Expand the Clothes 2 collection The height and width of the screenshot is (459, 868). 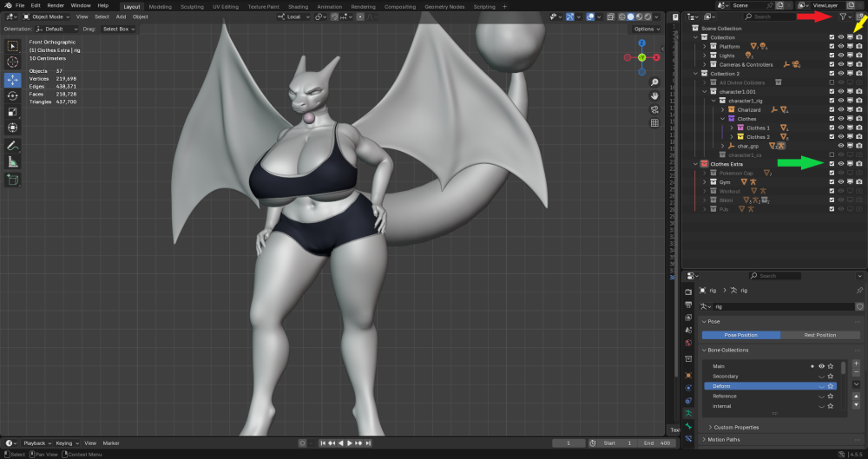tap(732, 137)
